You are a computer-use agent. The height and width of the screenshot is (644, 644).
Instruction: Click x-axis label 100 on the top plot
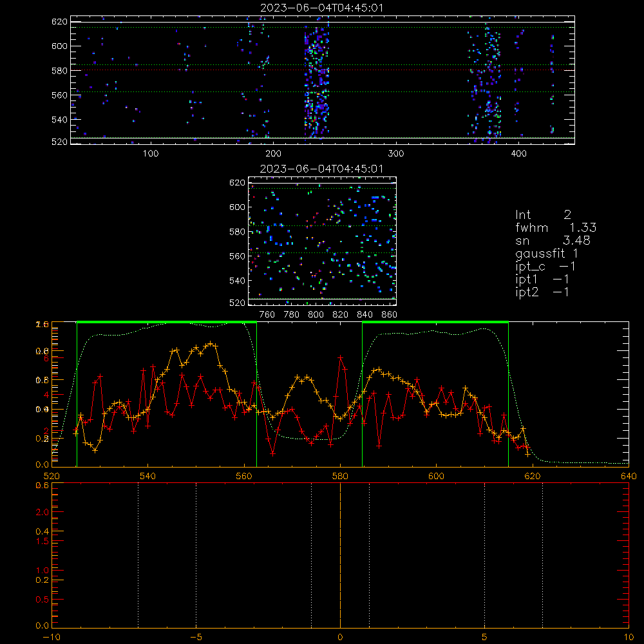coord(151,153)
